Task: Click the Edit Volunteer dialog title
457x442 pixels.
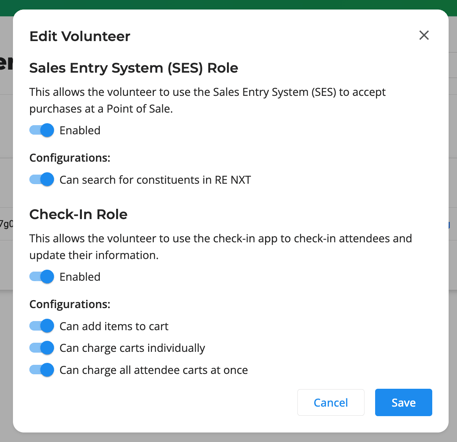Action: click(x=80, y=36)
